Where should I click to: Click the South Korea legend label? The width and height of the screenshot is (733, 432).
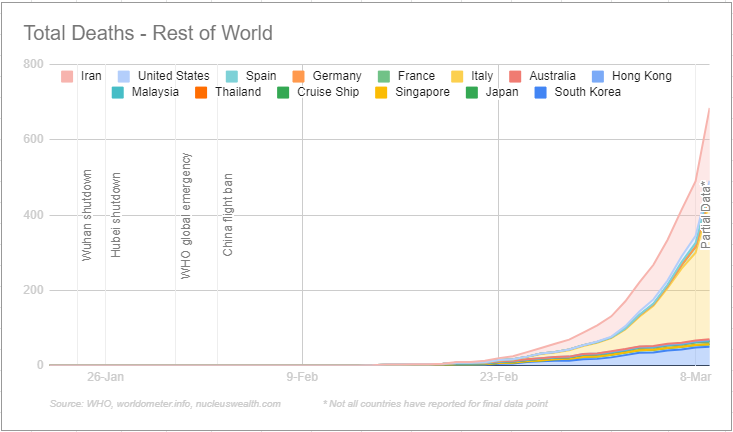click(588, 92)
